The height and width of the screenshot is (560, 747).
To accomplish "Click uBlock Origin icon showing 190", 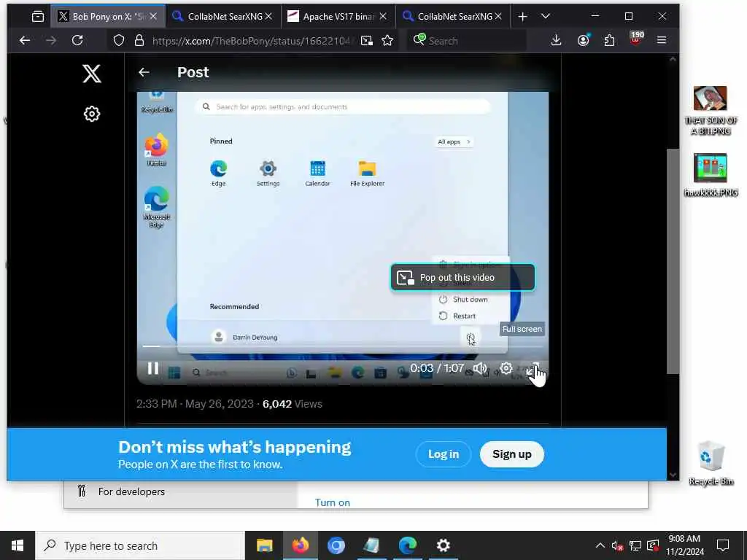I will point(635,39).
